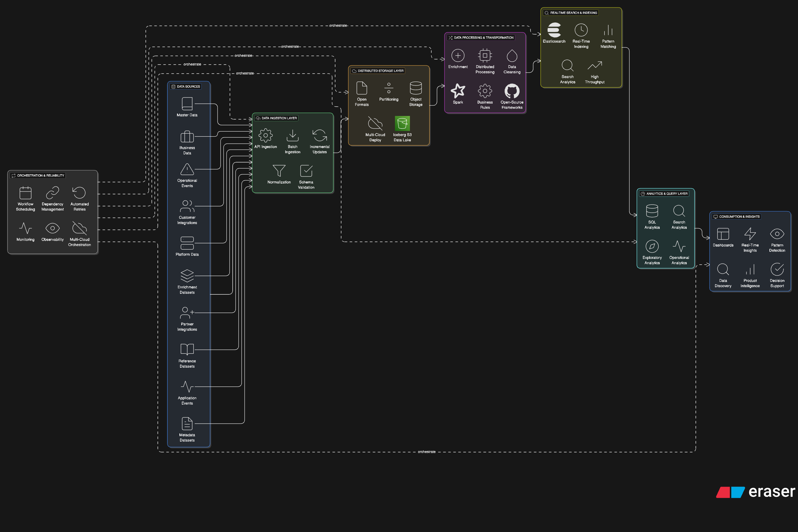The height and width of the screenshot is (532, 798).
Task: Select the API Ingestion gear icon
Action: pos(266,135)
